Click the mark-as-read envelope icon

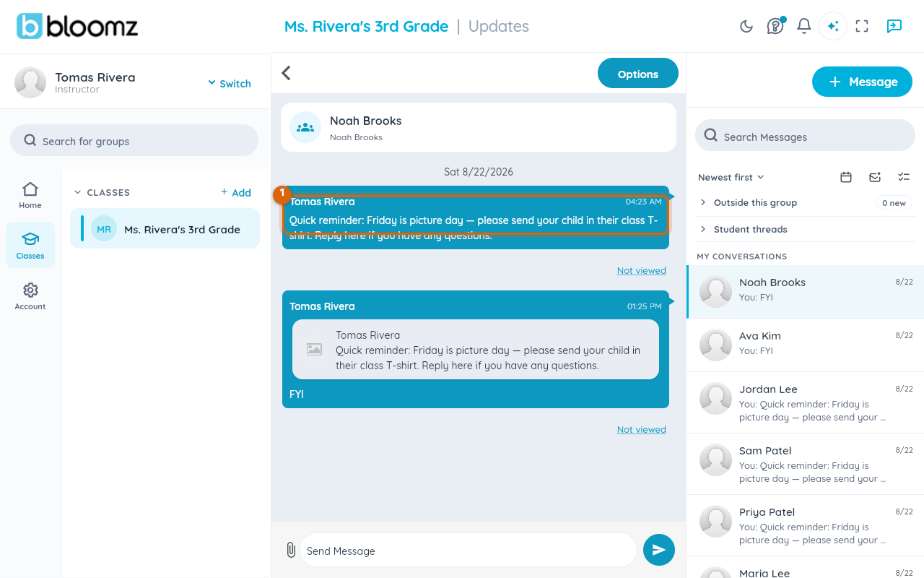point(875,177)
